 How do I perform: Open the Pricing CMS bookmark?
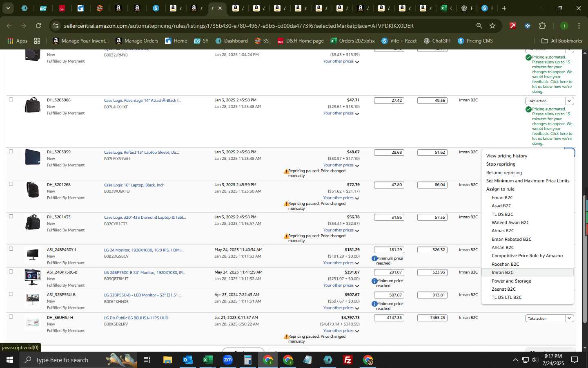475,41
